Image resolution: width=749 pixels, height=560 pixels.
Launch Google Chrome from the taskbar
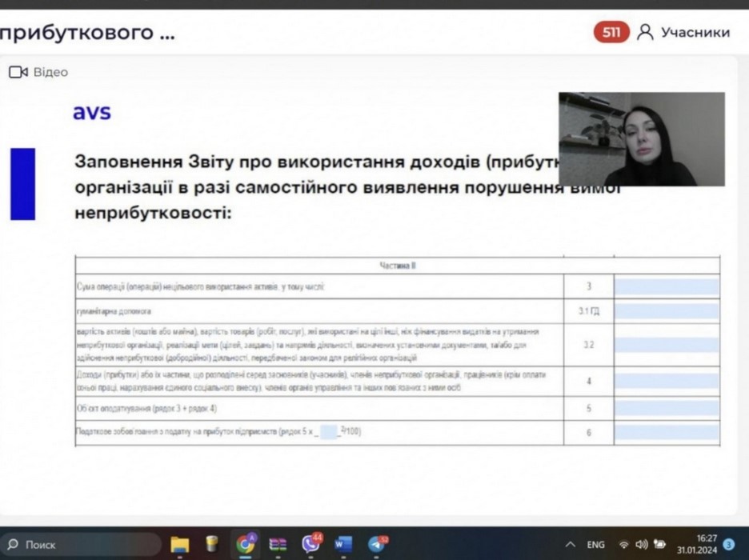246,545
